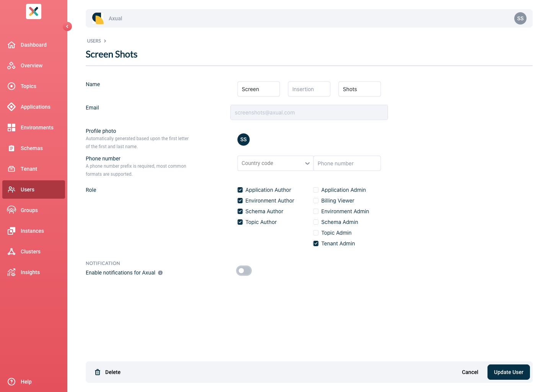
Task: Check the Environment Admin role
Action: 316,211
